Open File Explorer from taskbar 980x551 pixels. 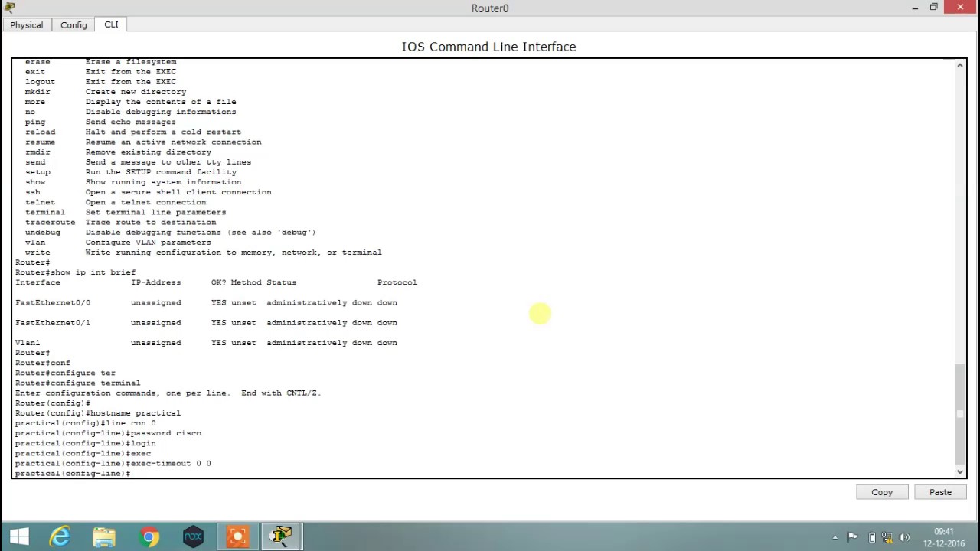[104, 537]
